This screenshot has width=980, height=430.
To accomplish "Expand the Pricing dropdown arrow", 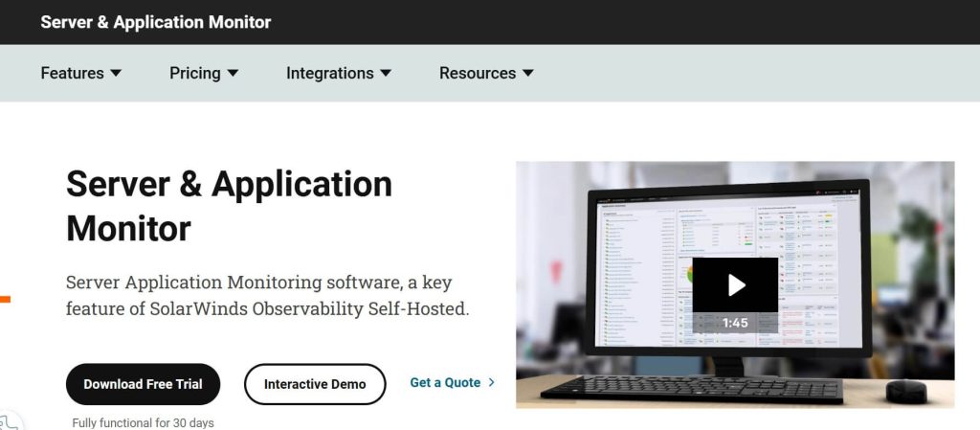I will (x=233, y=73).
